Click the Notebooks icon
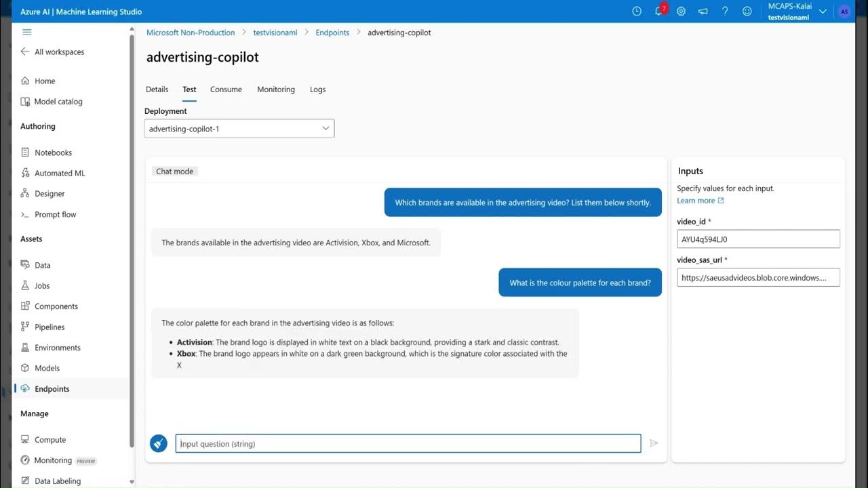This screenshot has width=868, height=488. (25, 152)
